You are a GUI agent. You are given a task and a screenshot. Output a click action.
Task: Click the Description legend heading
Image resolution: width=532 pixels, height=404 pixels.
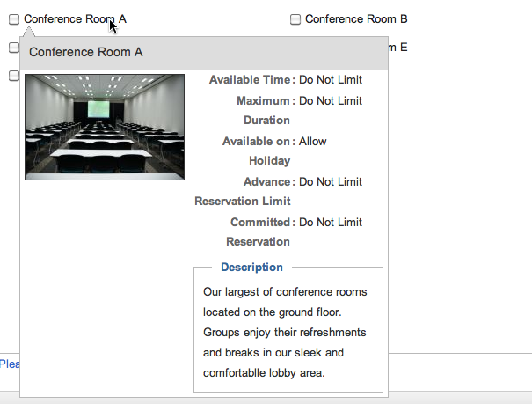coord(251,268)
